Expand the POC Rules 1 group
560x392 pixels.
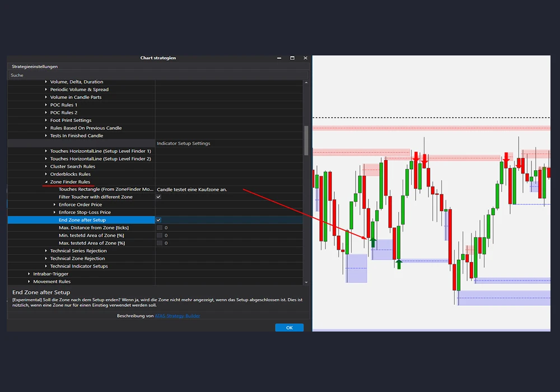46,105
